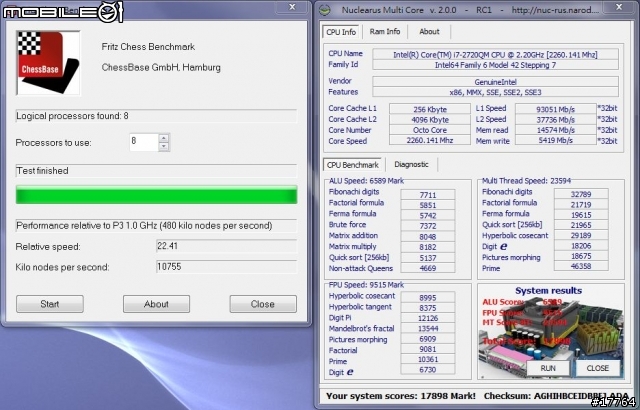Image resolution: width=640 pixels, height=410 pixels.
Task: Open the Ram Info tab
Action: pyautogui.click(x=385, y=31)
